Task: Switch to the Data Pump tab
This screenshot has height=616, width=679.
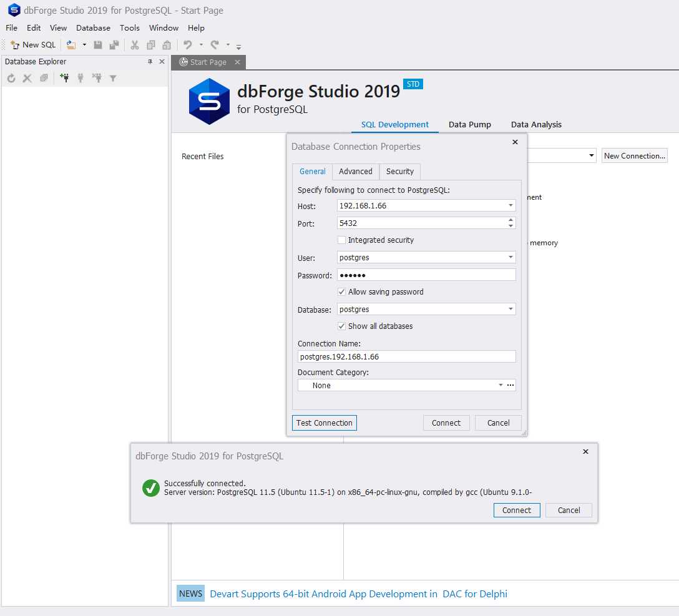Action: (x=470, y=125)
